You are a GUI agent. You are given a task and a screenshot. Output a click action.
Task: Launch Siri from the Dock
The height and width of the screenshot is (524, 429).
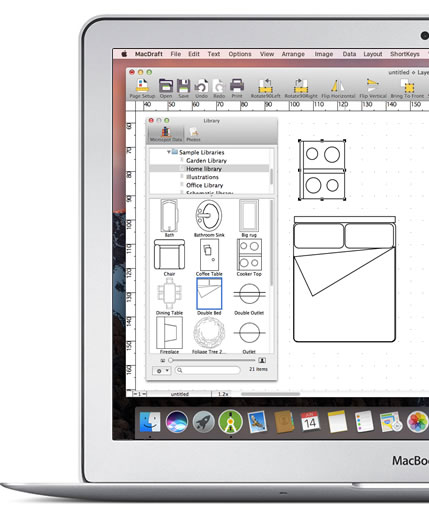pyautogui.click(x=177, y=421)
